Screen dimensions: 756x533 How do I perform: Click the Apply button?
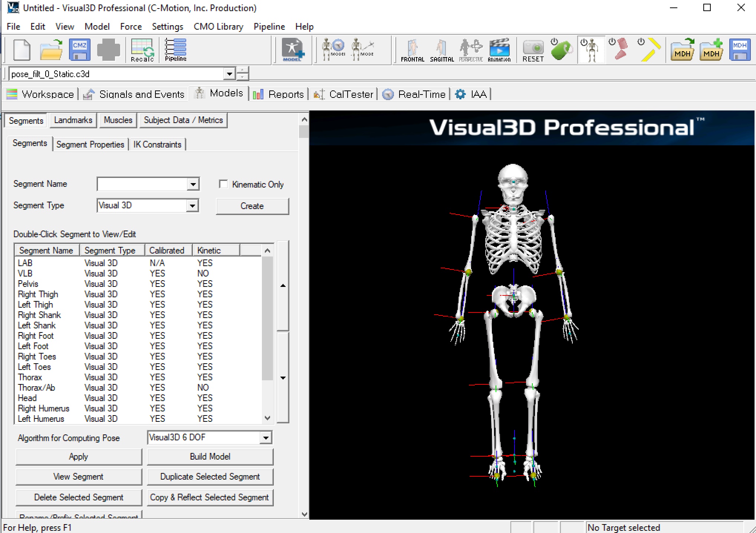coord(79,457)
